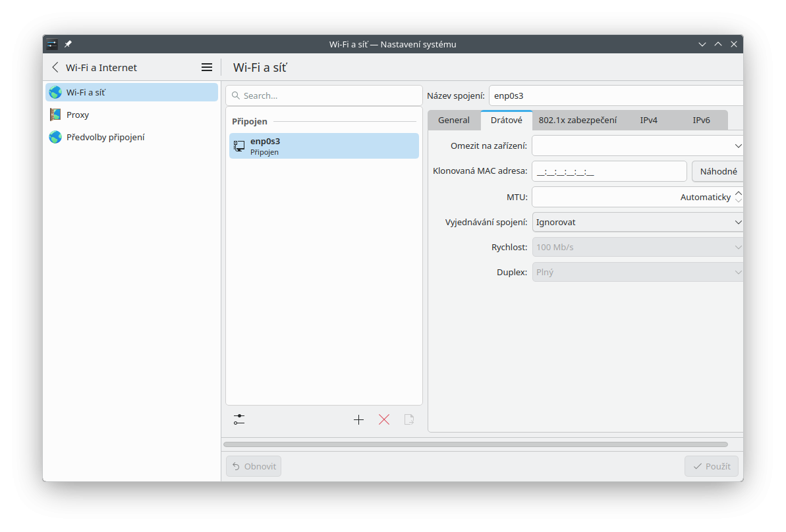Open the system settings icon in the title bar
Image resolution: width=786 pixels, height=532 pixels.
click(x=52, y=44)
